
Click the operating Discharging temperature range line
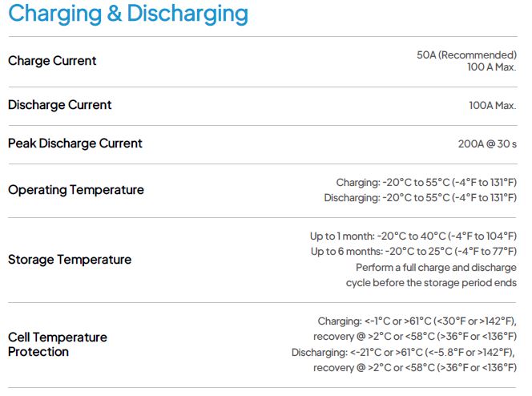(421, 197)
